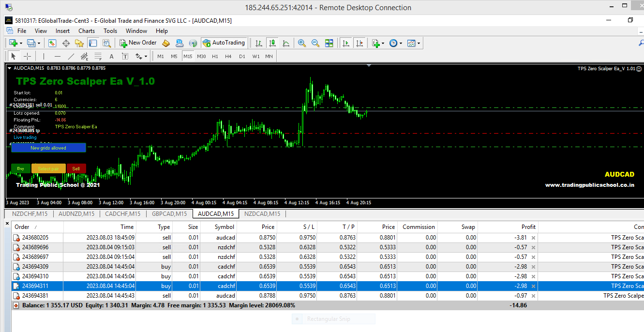Expand the Periods dropdown arrow
The image size is (644, 332).
coord(401,43)
